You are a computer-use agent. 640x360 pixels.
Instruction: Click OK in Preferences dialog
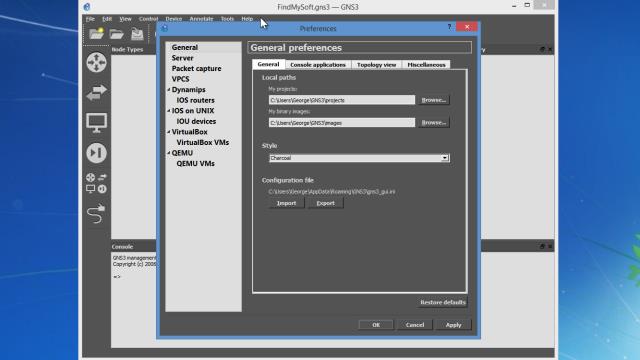(376, 325)
